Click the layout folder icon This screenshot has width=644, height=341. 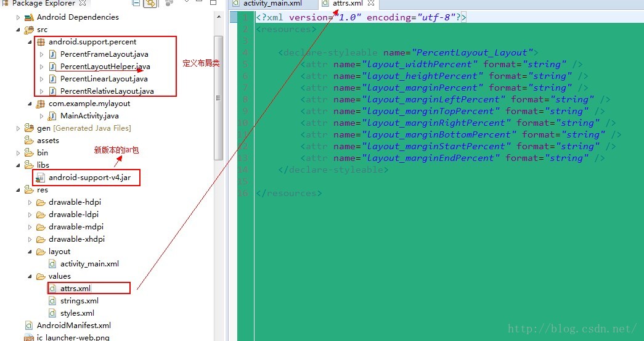41,252
